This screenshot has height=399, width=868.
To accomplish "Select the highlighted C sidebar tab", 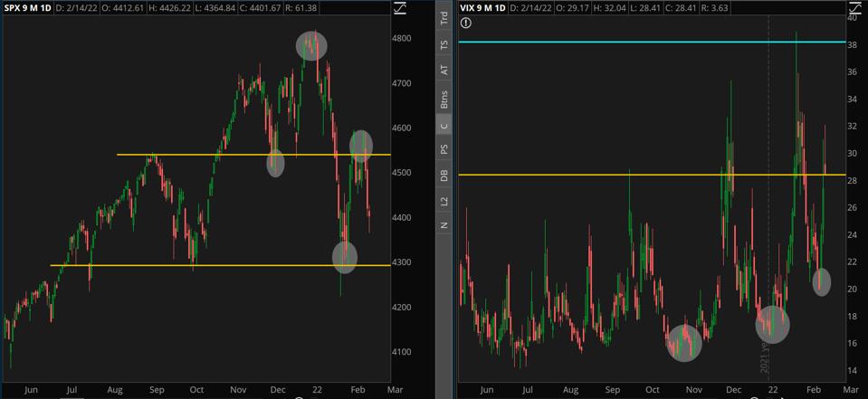I will pos(444,126).
